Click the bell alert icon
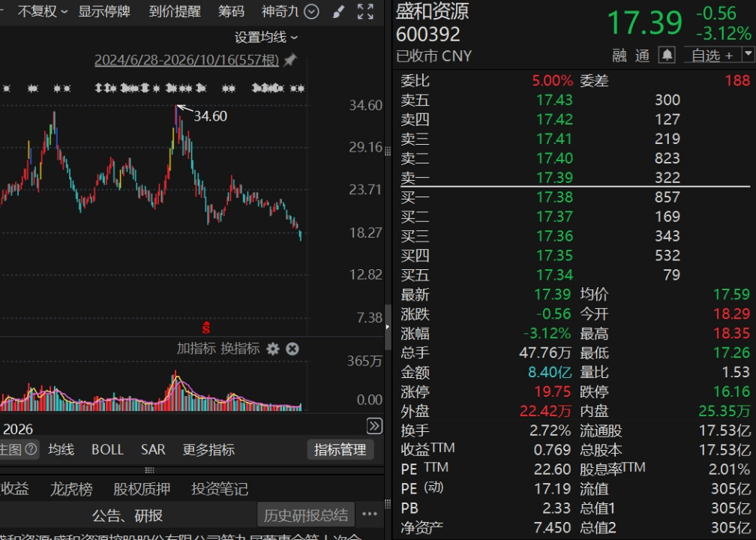 667,55
